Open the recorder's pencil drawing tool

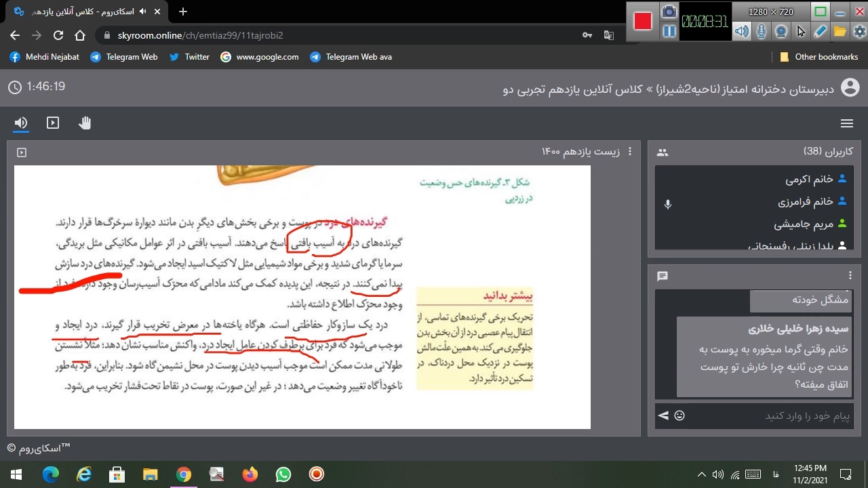coord(821,31)
